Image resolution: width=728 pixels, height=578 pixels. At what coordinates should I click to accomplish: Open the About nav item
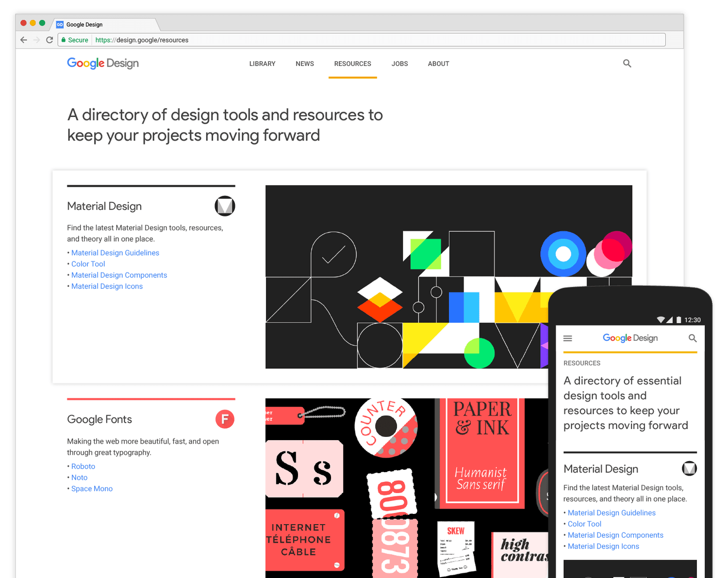(x=438, y=64)
